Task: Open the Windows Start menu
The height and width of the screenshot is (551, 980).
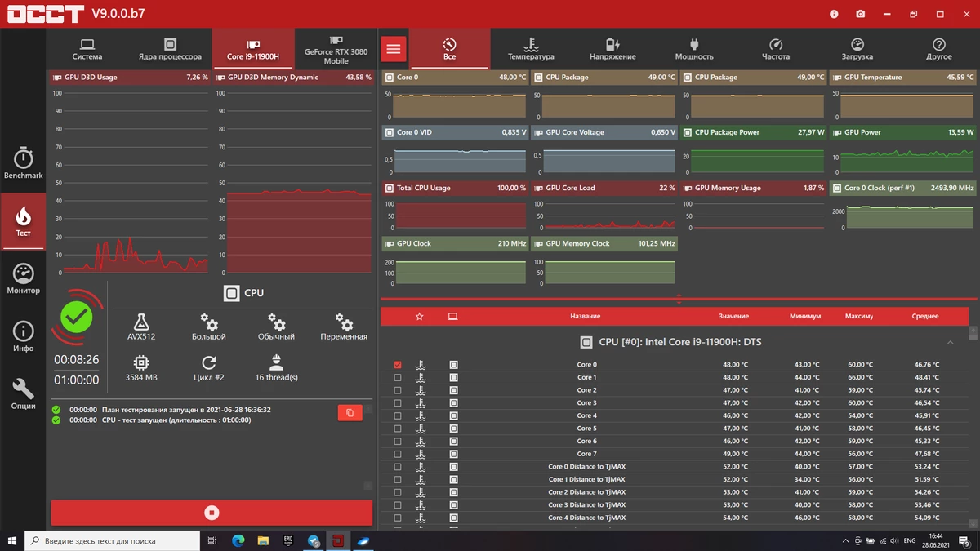Action: 11,540
